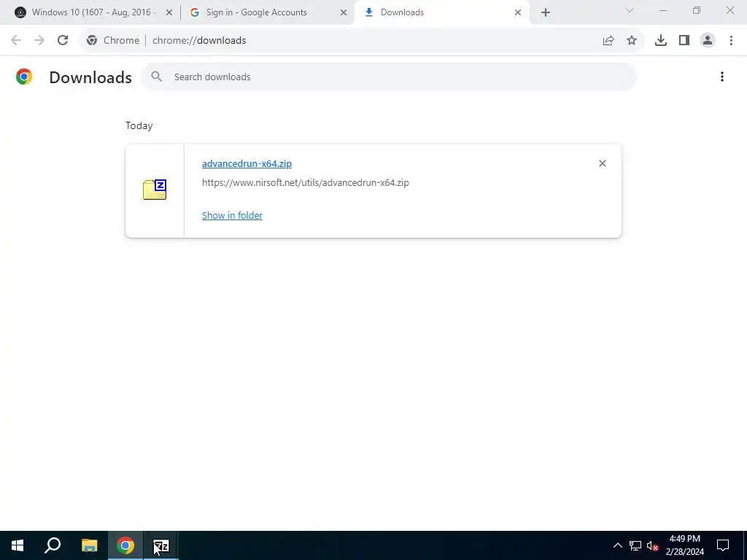Click the Chrome taskbar icon
The height and width of the screenshot is (560, 747).
[x=125, y=545]
